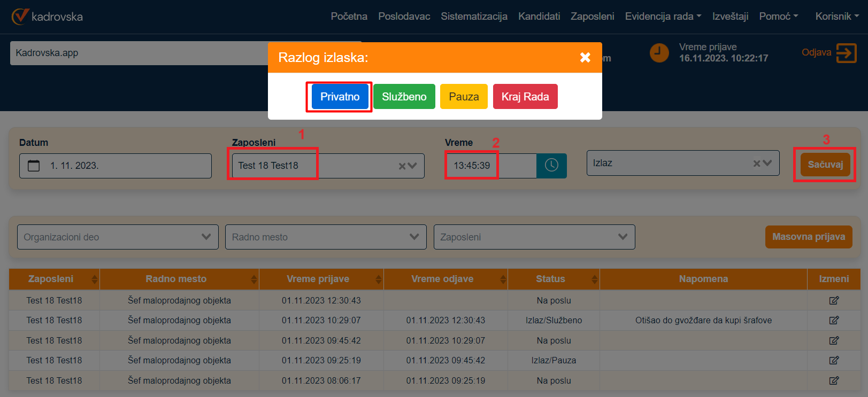
Task: Close the Razlog izlaska dialog
Action: (585, 57)
